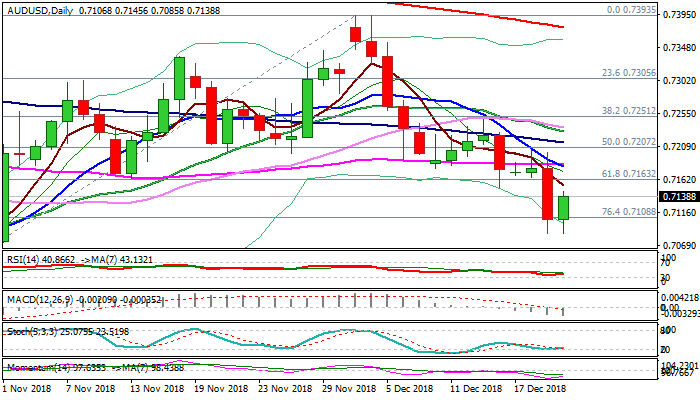Click the current price tag 0.71388
This screenshot has height=400, width=700.
pos(680,197)
